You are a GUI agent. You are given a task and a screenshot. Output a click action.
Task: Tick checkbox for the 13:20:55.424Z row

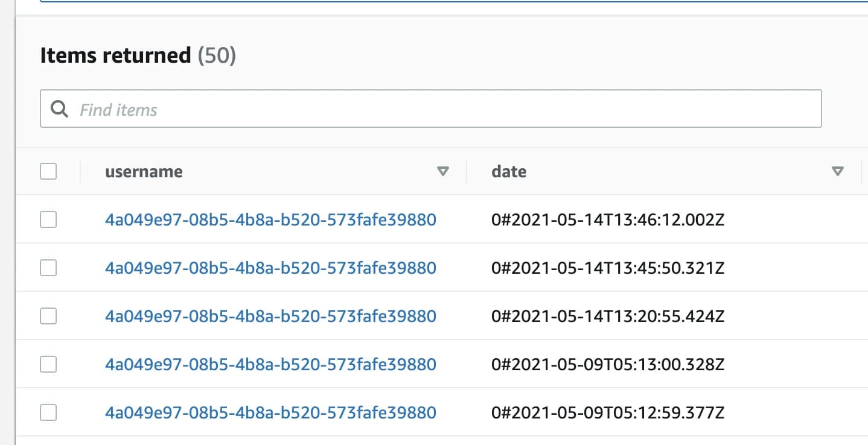pyautogui.click(x=48, y=316)
